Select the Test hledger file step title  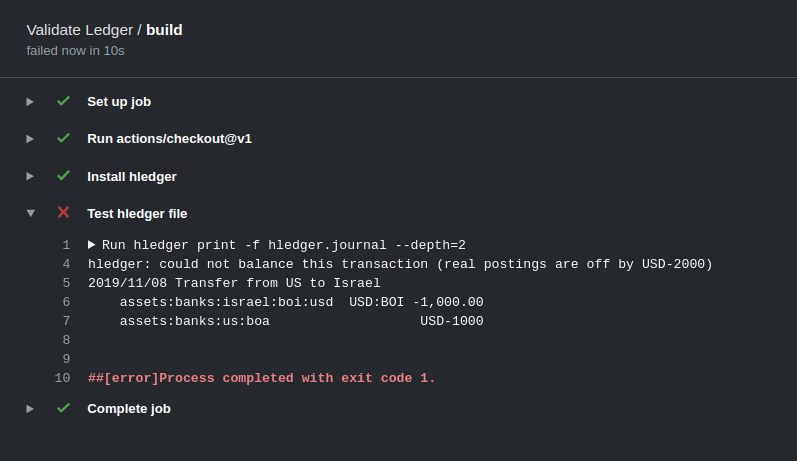(x=137, y=213)
